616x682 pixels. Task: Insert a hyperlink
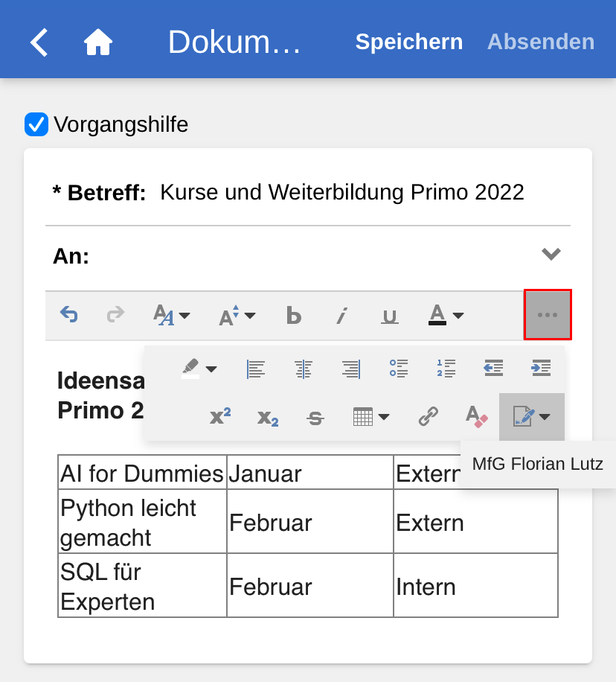click(x=428, y=417)
